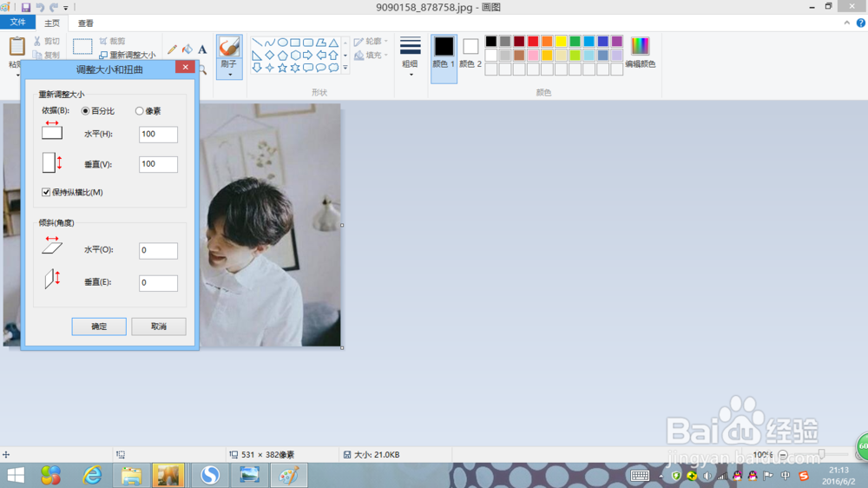Screen dimensions: 868x488
Task: Switch to the View (查看) tab
Action: (85, 23)
